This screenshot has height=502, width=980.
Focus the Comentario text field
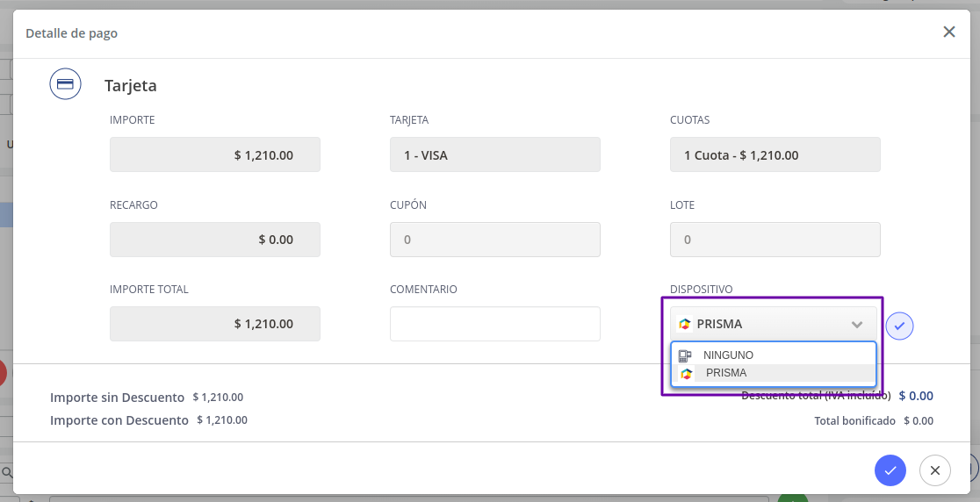click(x=495, y=324)
